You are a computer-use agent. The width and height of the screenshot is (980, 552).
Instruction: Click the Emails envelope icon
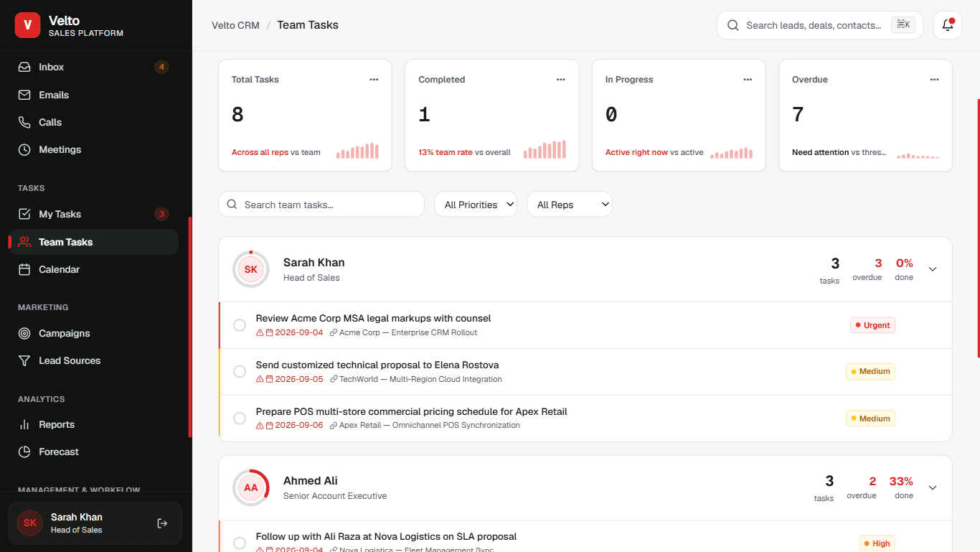tap(24, 95)
